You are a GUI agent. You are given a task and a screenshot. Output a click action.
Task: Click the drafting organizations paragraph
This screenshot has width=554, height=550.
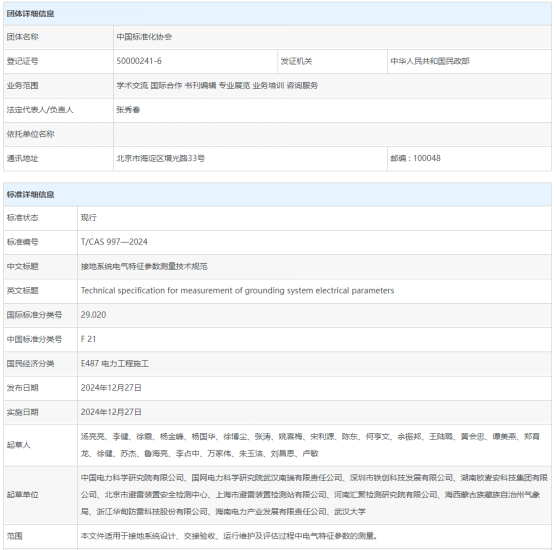314,495
